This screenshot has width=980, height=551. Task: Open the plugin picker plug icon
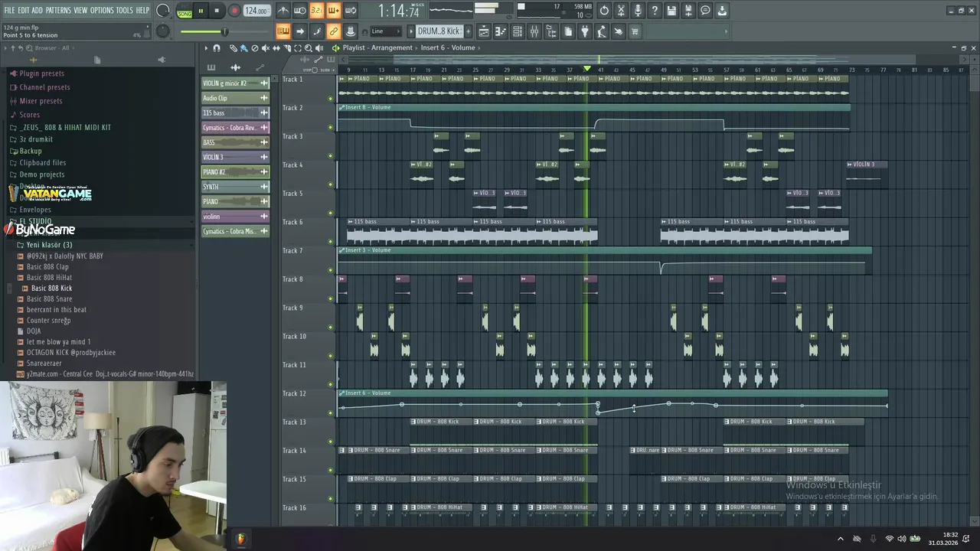(x=585, y=31)
